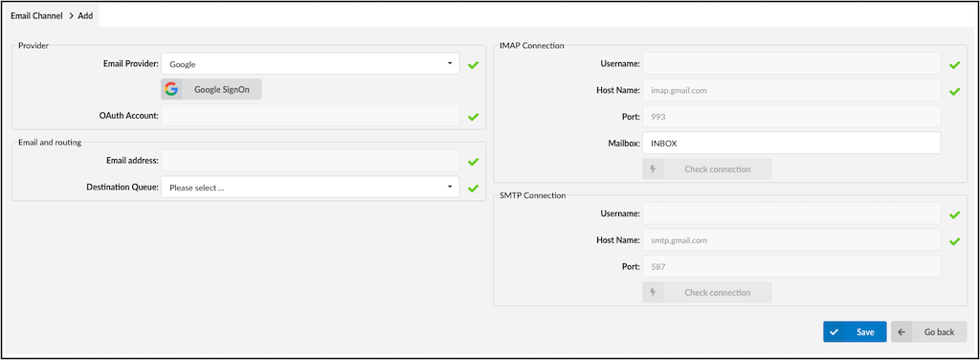
Task: Click the 'Email Provider:' label
Action: (131, 64)
